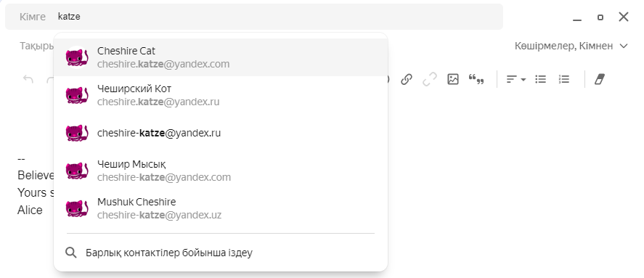Insert a numbered list

[x=564, y=79]
